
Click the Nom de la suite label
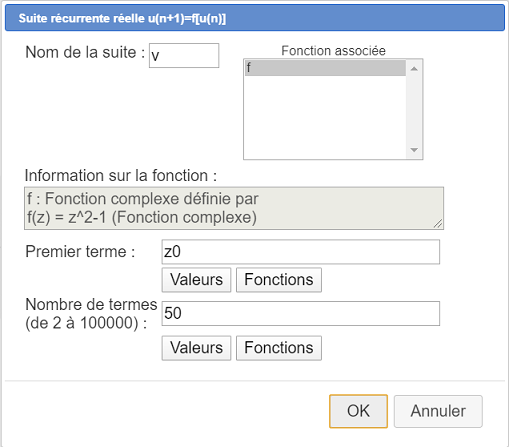(85, 53)
